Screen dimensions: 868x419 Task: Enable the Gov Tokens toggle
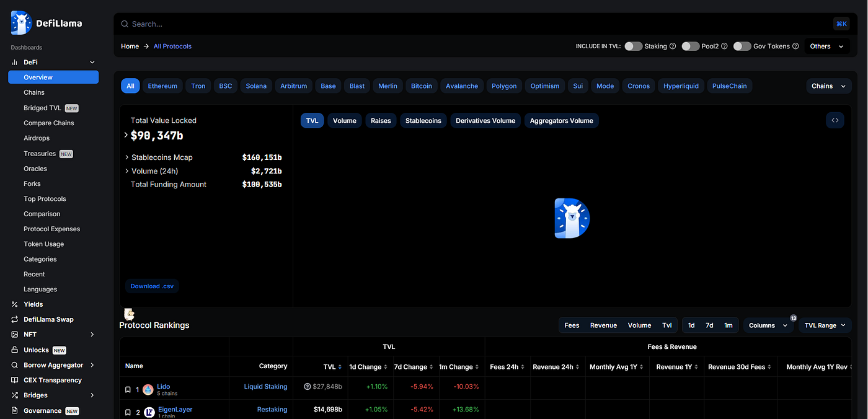pyautogui.click(x=742, y=46)
